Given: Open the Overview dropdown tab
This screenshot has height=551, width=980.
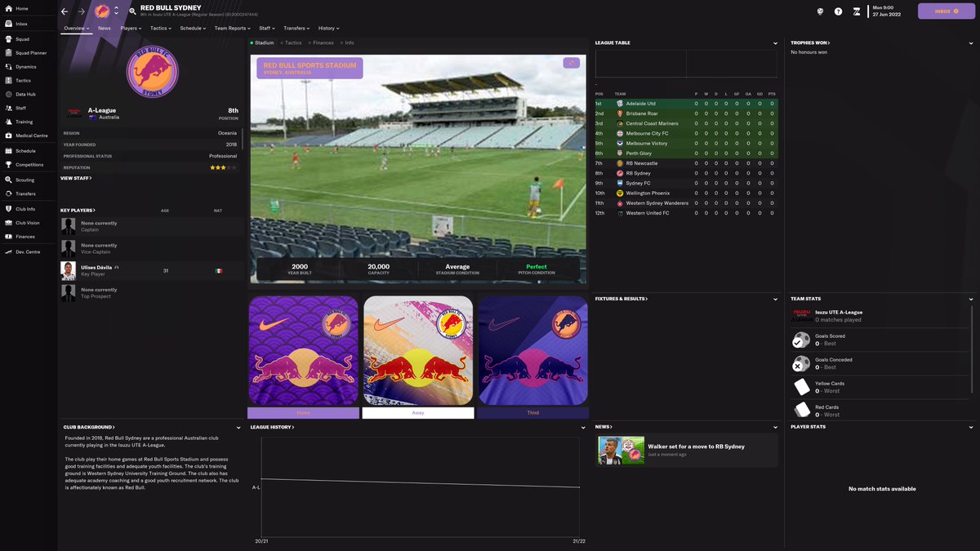Looking at the screenshot, I should coord(77,28).
